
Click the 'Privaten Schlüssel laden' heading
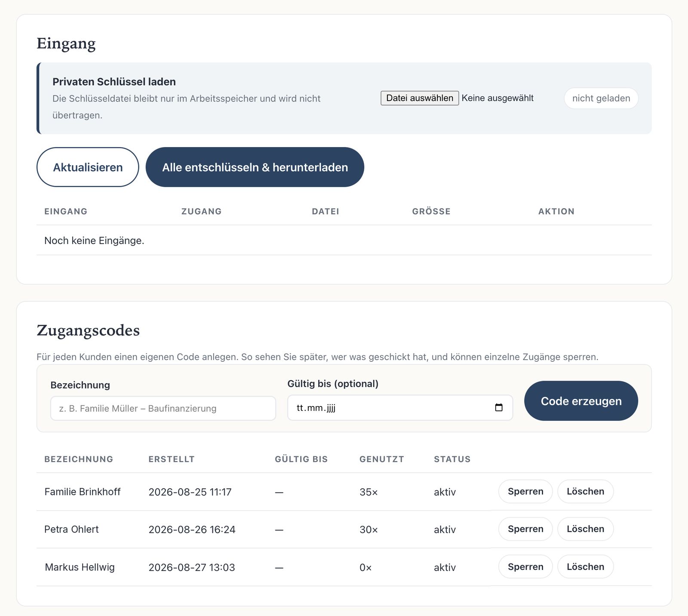(114, 81)
